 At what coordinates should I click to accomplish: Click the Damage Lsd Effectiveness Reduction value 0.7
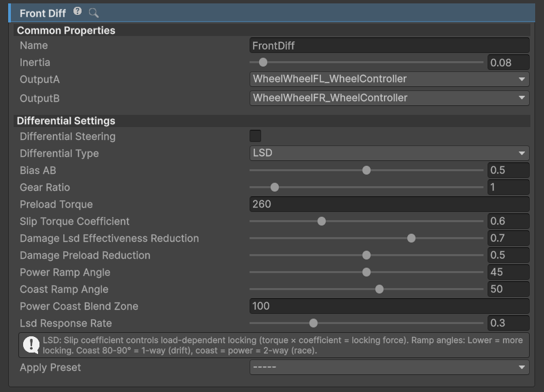click(x=508, y=238)
